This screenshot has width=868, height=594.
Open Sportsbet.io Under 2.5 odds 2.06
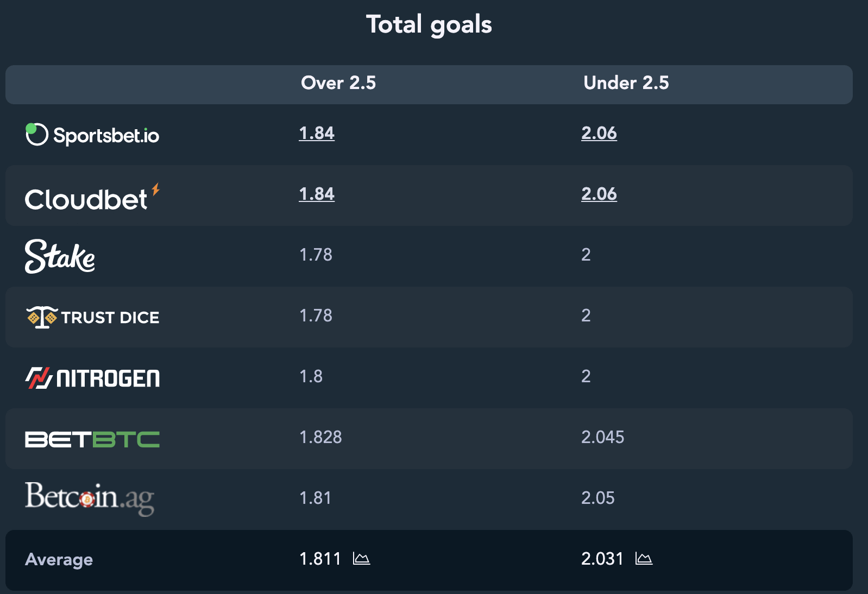click(599, 133)
